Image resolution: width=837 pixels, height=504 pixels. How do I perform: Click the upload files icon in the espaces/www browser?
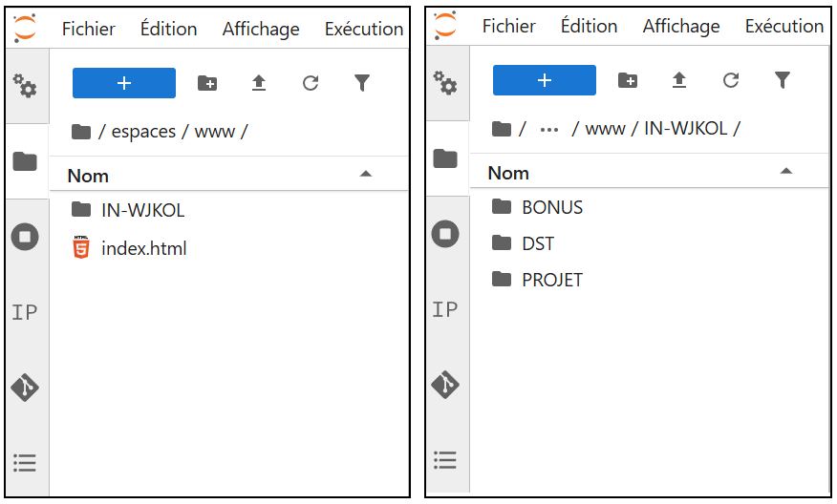(x=259, y=83)
